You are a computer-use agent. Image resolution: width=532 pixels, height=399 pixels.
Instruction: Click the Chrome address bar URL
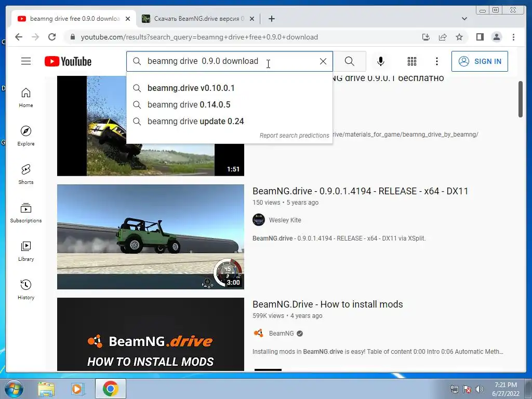tap(199, 37)
